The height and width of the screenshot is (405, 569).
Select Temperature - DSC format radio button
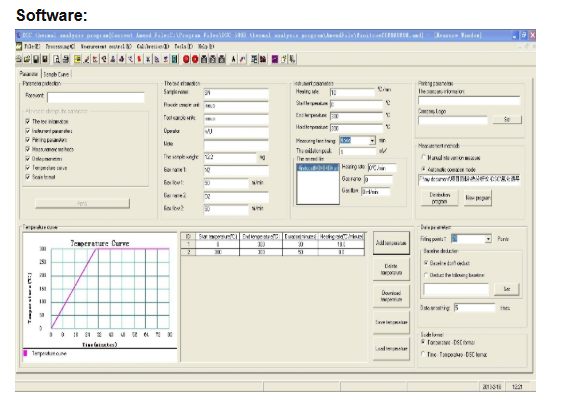pyautogui.click(x=423, y=342)
